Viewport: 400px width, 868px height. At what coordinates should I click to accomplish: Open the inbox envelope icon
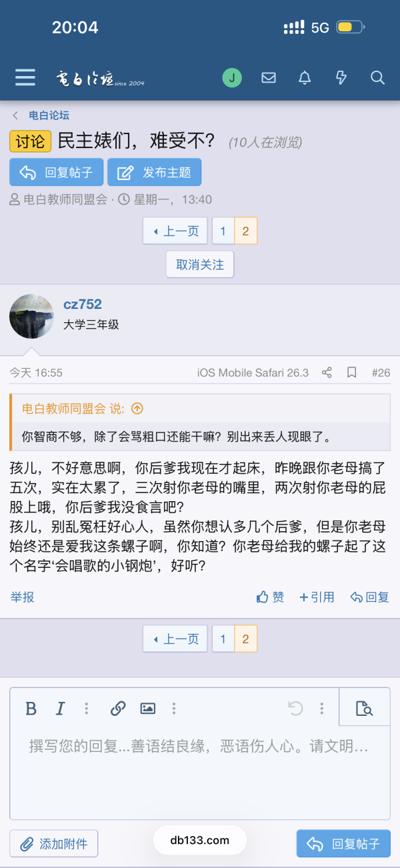(269, 78)
